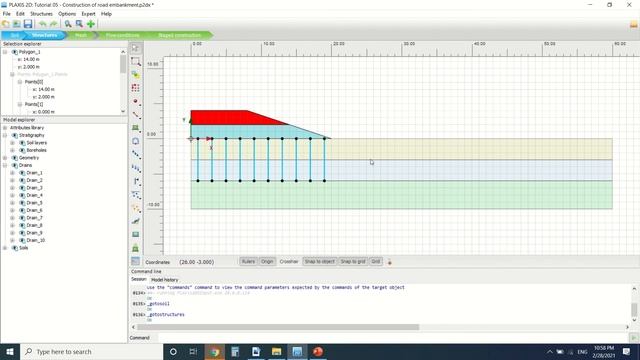Toggle the Snap to object button

[x=320, y=262]
